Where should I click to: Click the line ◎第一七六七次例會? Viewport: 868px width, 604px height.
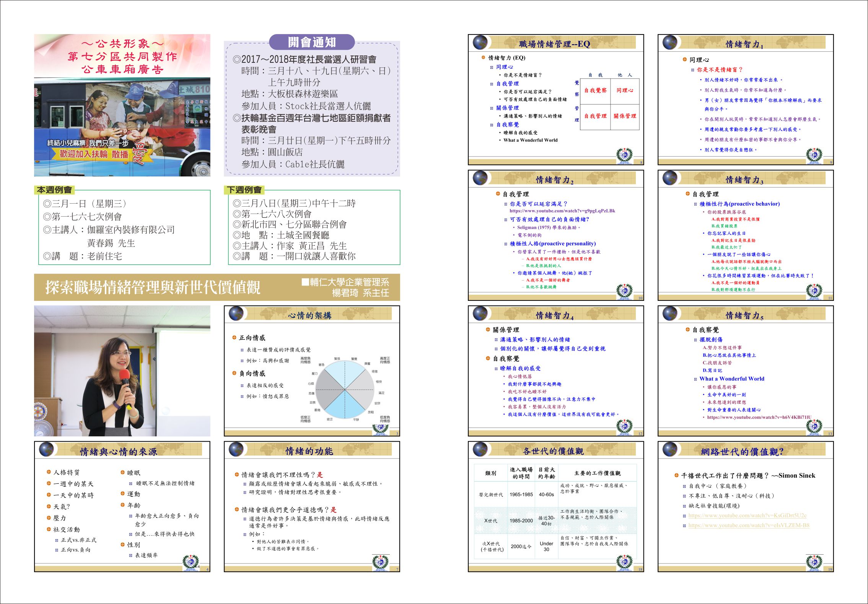click(x=82, y=217)
